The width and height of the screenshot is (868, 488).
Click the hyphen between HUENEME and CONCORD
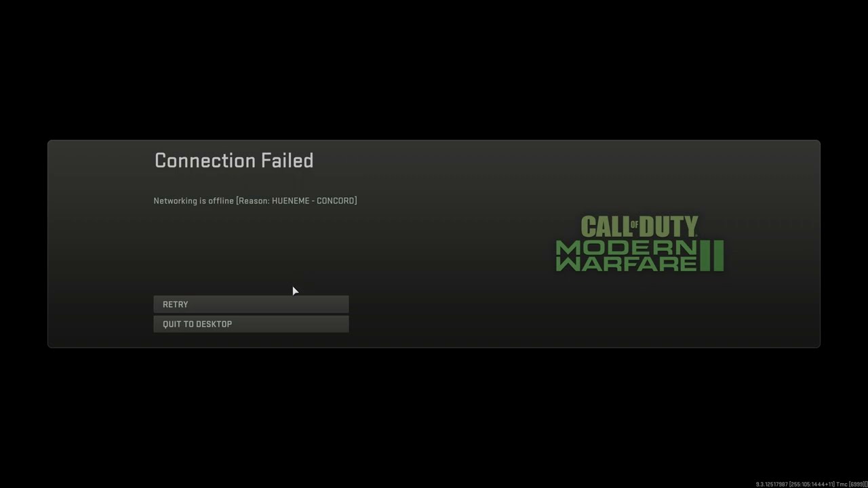(x=313, y=201)
